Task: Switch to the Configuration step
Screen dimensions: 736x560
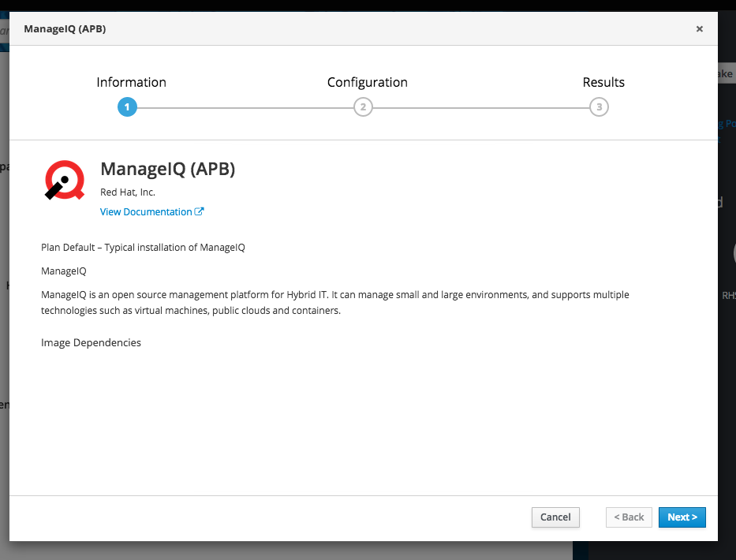Action: point(367,82)
